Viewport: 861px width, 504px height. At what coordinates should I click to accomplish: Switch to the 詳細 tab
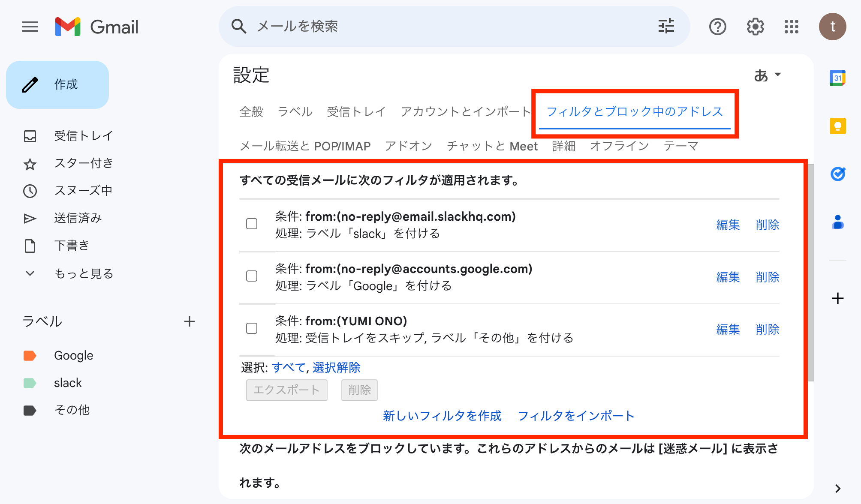pos(564,146)
